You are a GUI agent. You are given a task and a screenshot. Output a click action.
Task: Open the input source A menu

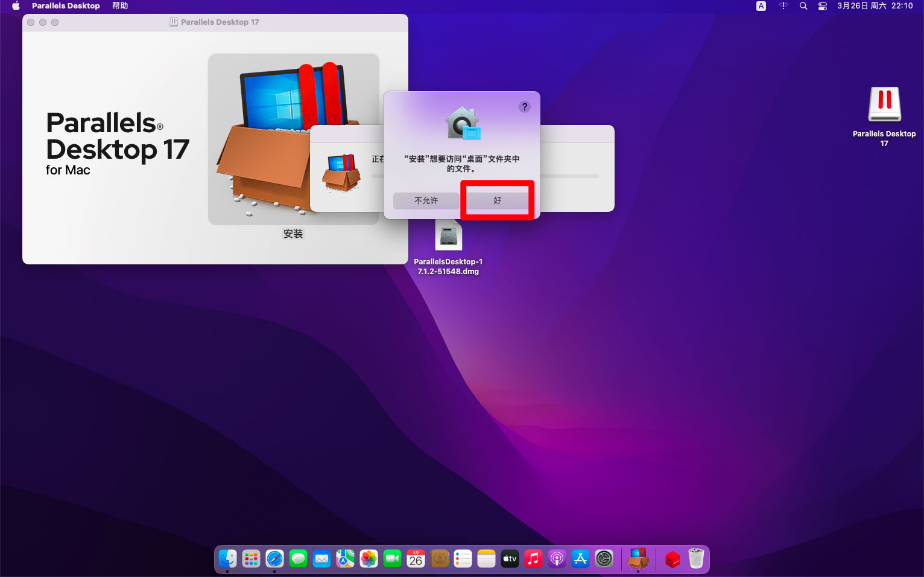point(761,6)
